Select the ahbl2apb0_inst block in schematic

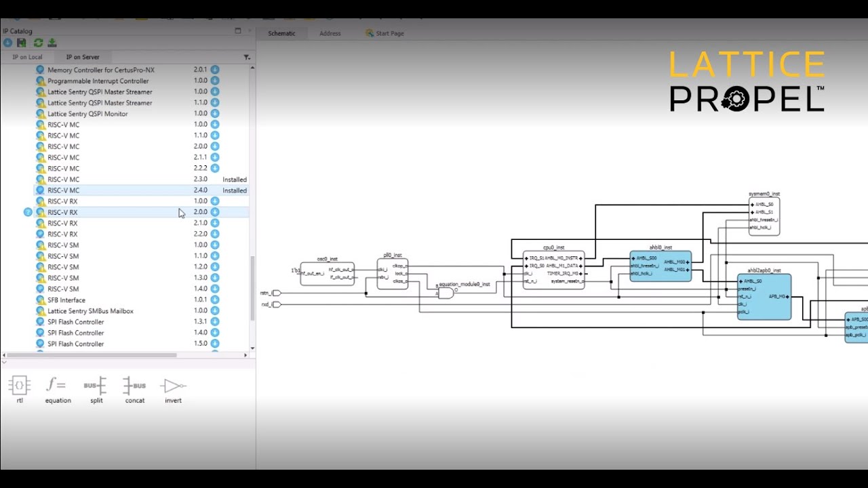click(x=764, y=297)
